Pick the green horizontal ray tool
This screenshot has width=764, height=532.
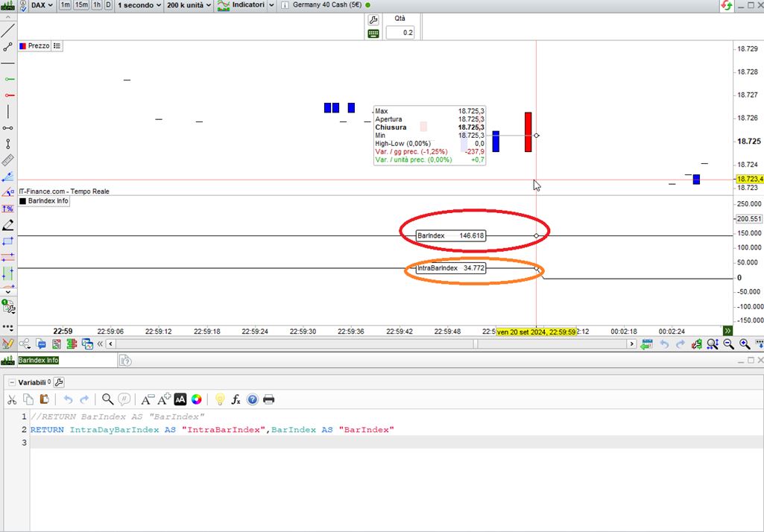pos(8,79)
